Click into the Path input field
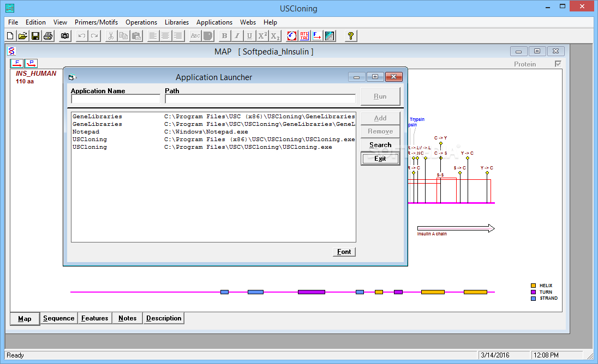The image size is (598, 364). pos(260,99)
